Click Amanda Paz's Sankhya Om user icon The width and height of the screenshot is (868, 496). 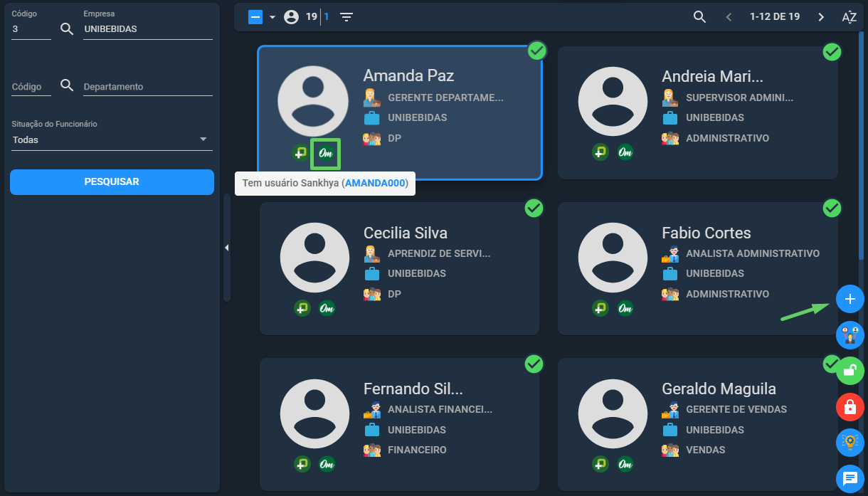326,154
